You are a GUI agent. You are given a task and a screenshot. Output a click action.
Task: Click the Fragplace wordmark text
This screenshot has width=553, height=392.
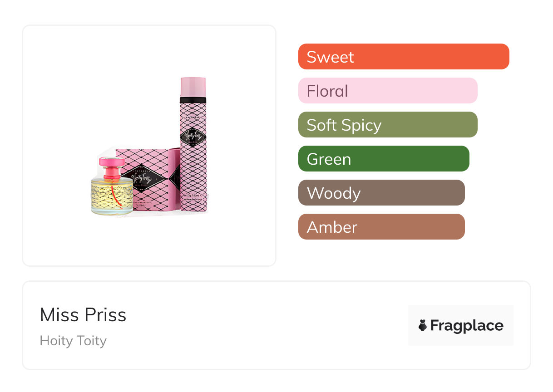click(467, 325)
